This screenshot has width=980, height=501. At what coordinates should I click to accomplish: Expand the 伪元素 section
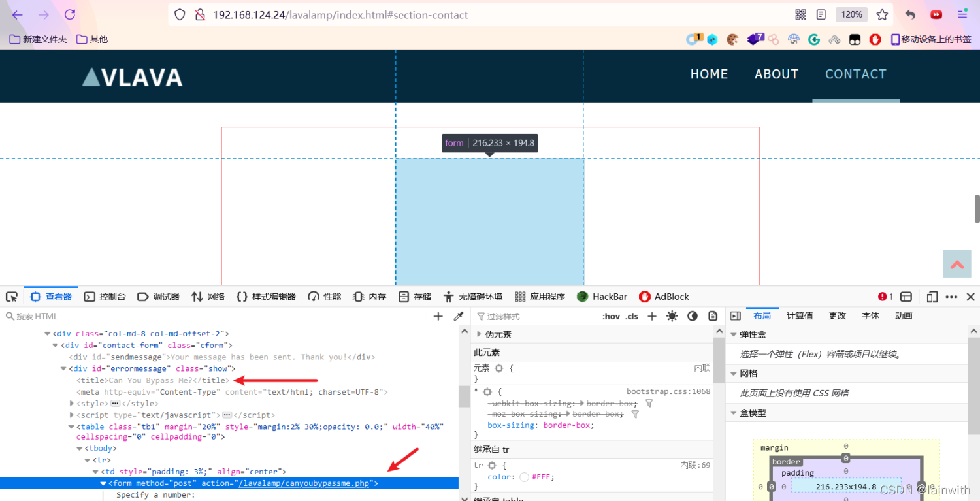click(480, 334)
